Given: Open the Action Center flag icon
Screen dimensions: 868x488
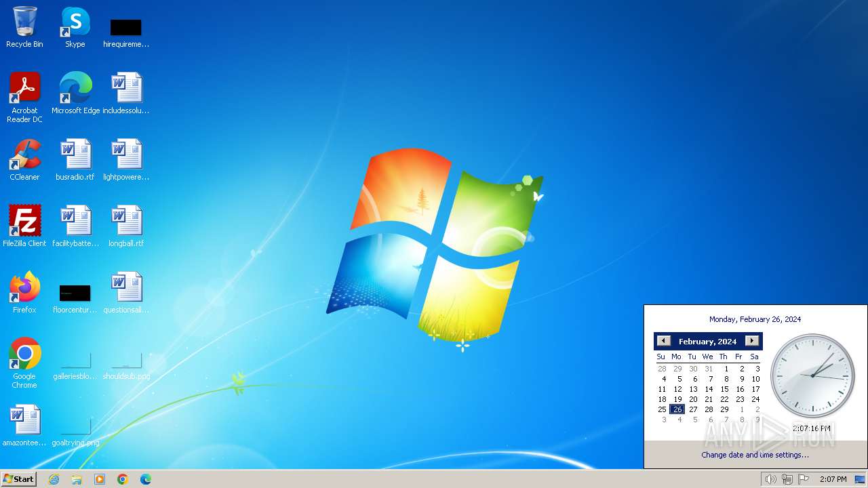Looking at the screenshot, I should [x=804, y=479].
